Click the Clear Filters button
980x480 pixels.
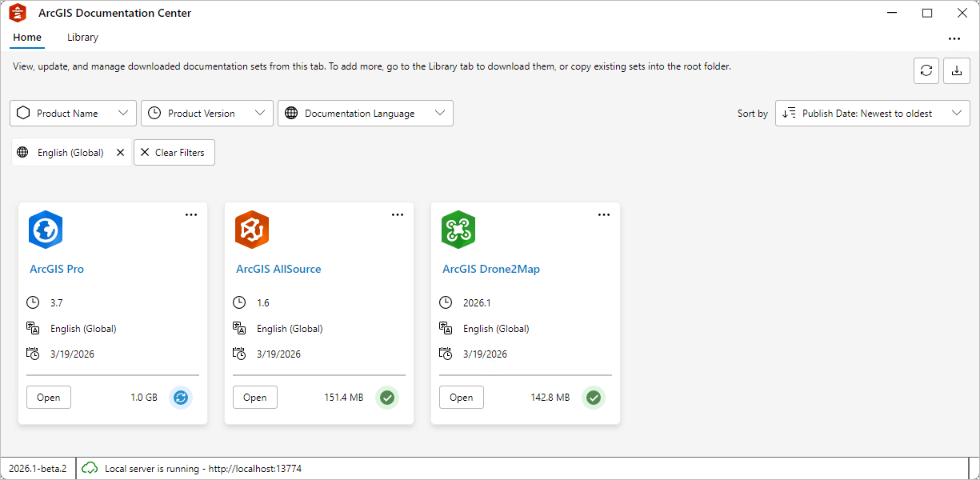pos(174,152)
